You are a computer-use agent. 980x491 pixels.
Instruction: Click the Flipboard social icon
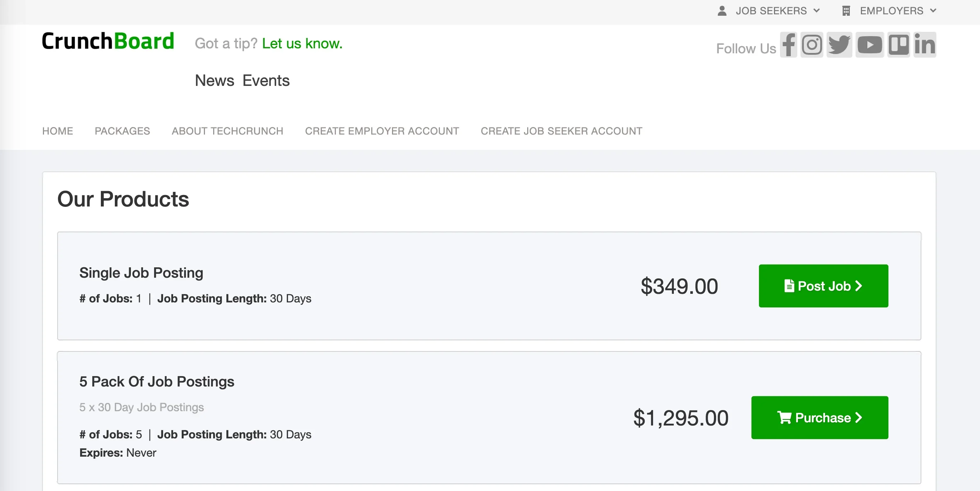(x=898, y=45)
